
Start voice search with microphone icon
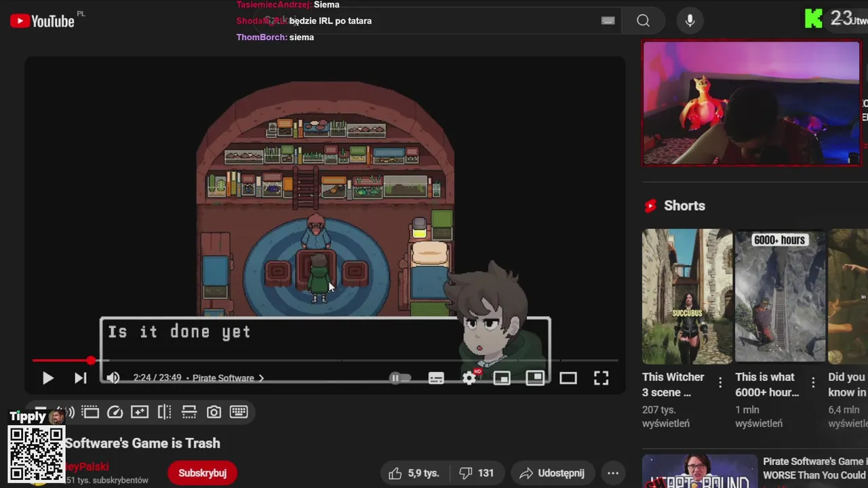[690, 21]
